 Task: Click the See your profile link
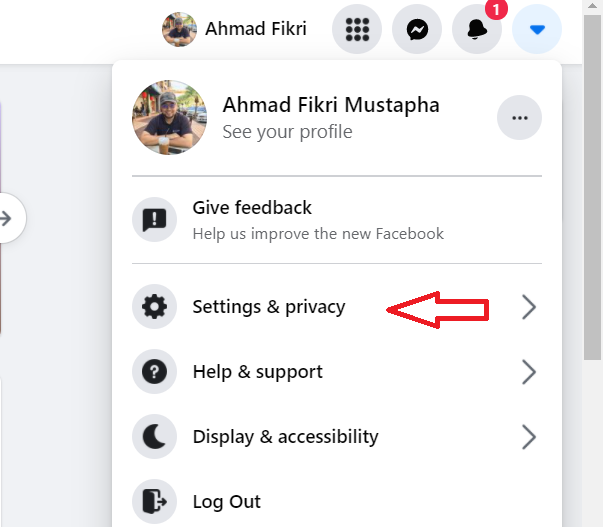click(x=287, y=131)
